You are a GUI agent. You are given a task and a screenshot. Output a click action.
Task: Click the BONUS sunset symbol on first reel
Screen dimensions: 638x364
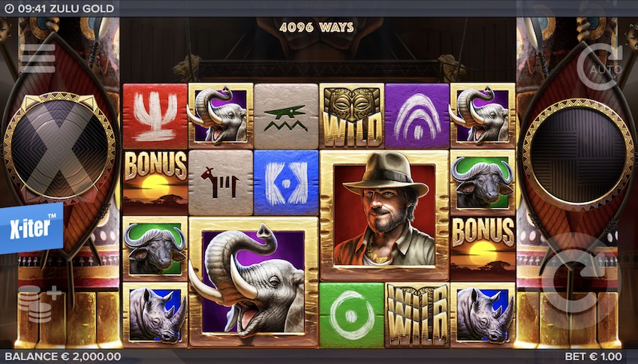click(155, 182)
